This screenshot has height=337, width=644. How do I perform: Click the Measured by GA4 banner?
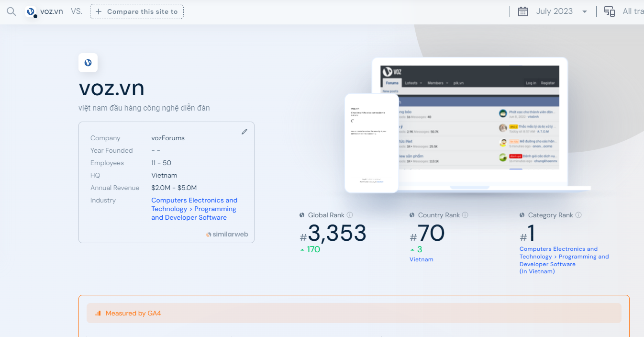click(354, 313)
